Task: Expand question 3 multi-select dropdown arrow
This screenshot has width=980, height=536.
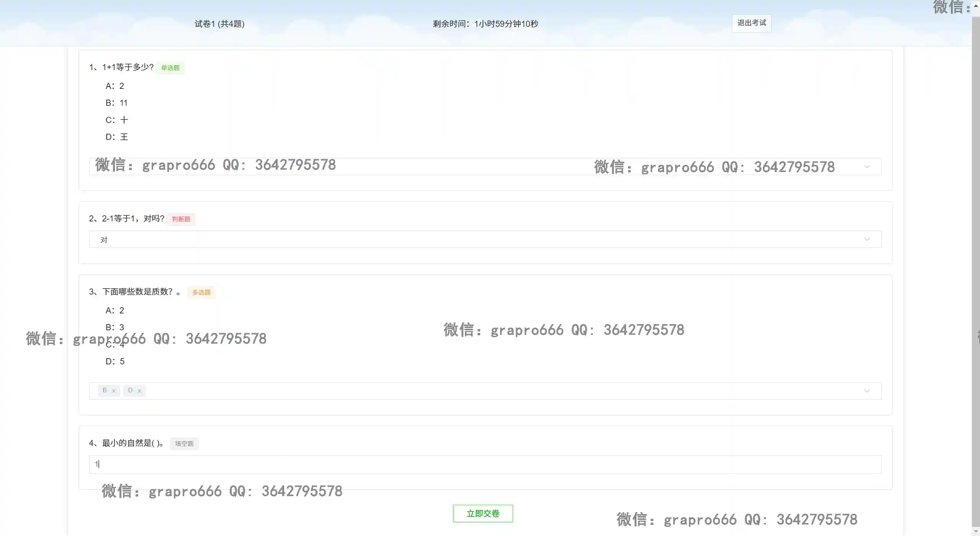Action: (867, 391)
